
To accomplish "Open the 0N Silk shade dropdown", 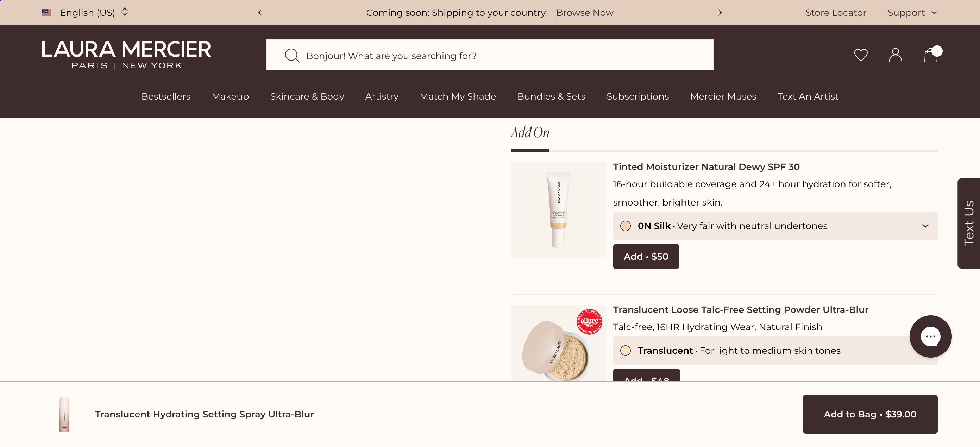I will tap(775, 226).
